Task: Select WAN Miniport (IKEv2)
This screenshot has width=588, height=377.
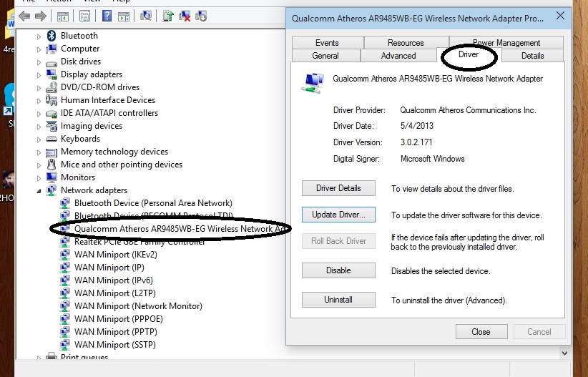Action: pyautogui.click(x=115, y=255)
